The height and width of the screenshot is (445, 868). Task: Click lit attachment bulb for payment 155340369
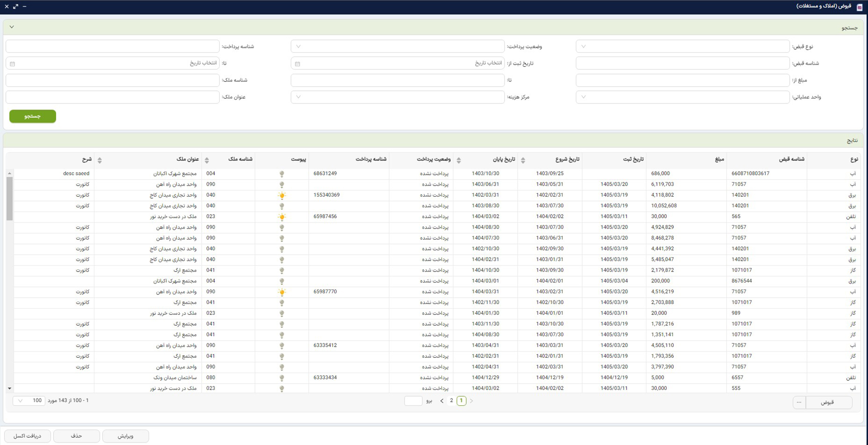point(282,195)
